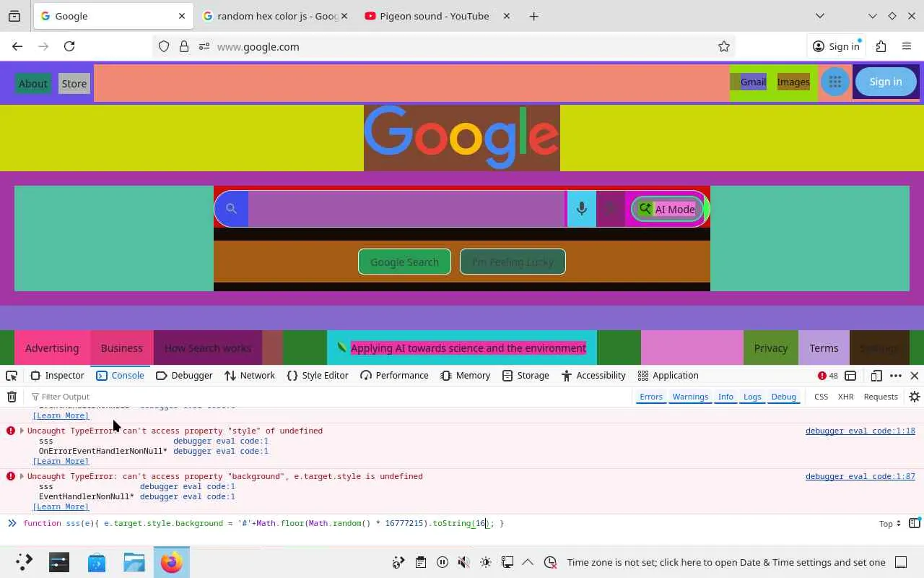The width and height of the screenshot is (924, 578).
Task: Click the I'm Feeling Lucky button
Action: [x=513, y=262]
